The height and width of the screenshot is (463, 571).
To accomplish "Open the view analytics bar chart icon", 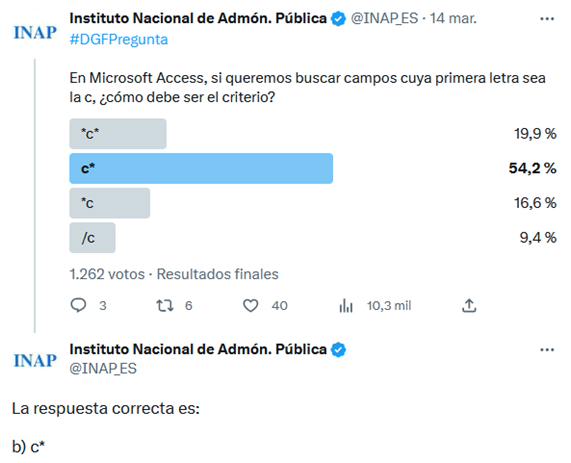I will coord(346,305).
